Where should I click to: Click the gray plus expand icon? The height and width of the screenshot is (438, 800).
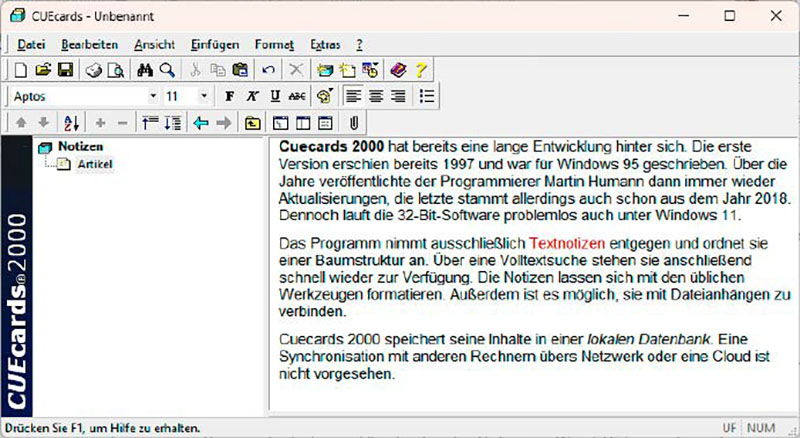point(101,123)
